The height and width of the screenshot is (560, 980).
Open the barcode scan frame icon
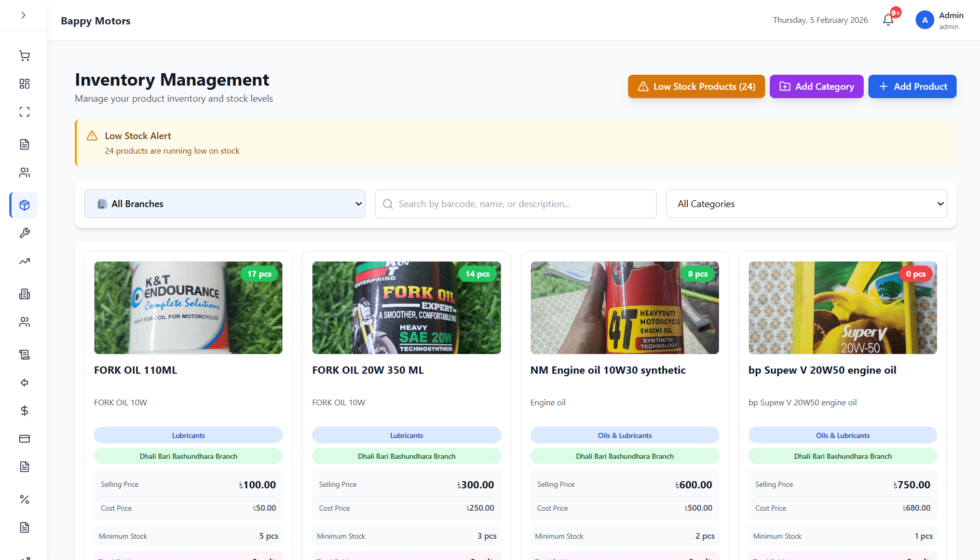pyautogui.click(x=24, y=112)
